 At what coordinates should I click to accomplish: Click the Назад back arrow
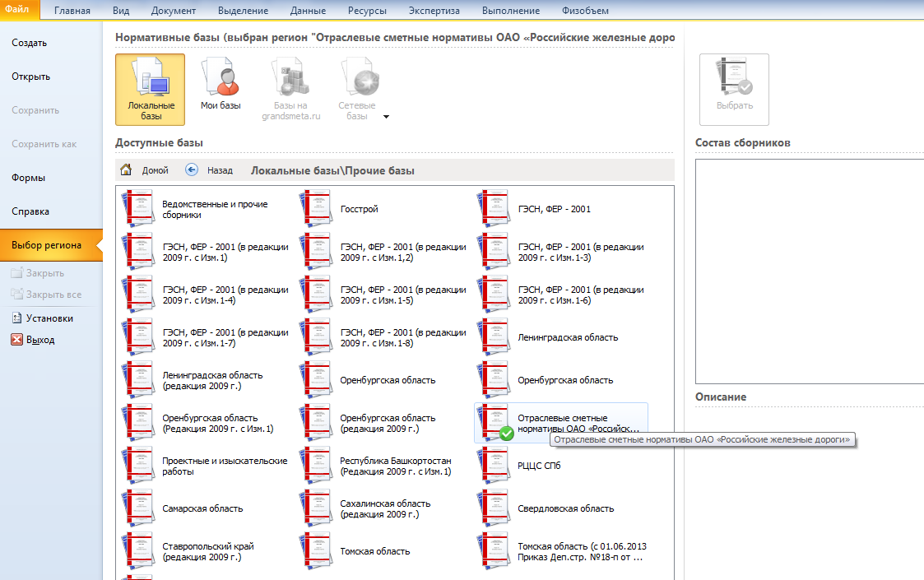point(192,170)
